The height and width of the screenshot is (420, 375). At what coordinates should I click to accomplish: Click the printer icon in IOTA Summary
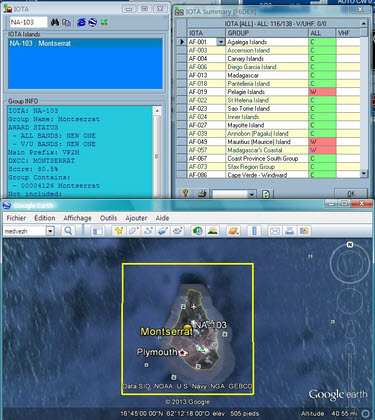[x=202, y=193]
